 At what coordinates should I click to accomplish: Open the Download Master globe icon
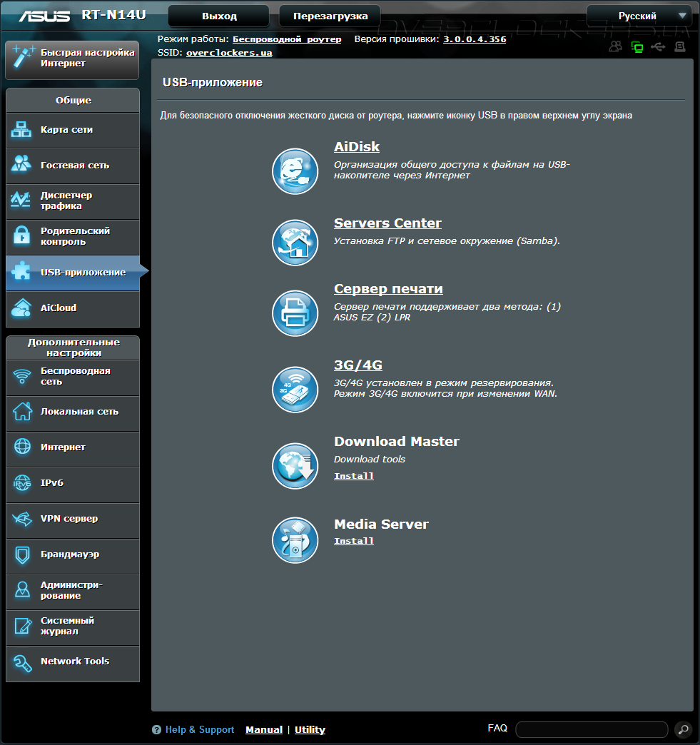click(x=295, y=466)
